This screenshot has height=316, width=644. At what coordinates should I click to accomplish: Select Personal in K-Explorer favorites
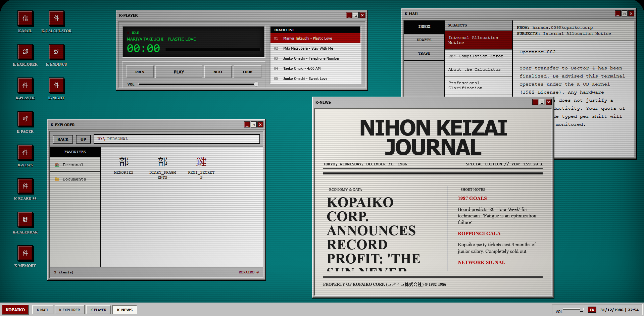click(x=75, y=165)
